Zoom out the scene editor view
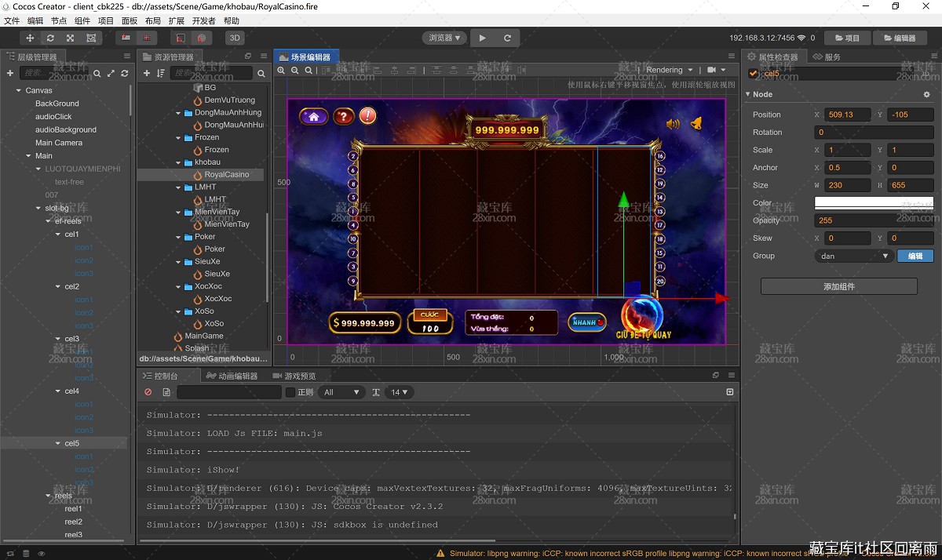The height and width of the screenshot is (560, 942). [295, 70]
